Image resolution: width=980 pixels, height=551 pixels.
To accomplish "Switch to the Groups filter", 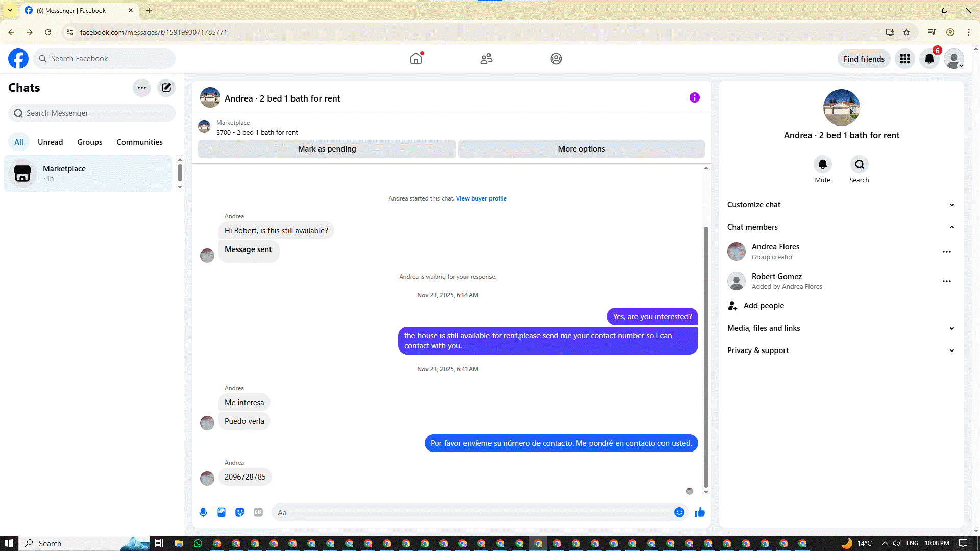I will 90,142.
